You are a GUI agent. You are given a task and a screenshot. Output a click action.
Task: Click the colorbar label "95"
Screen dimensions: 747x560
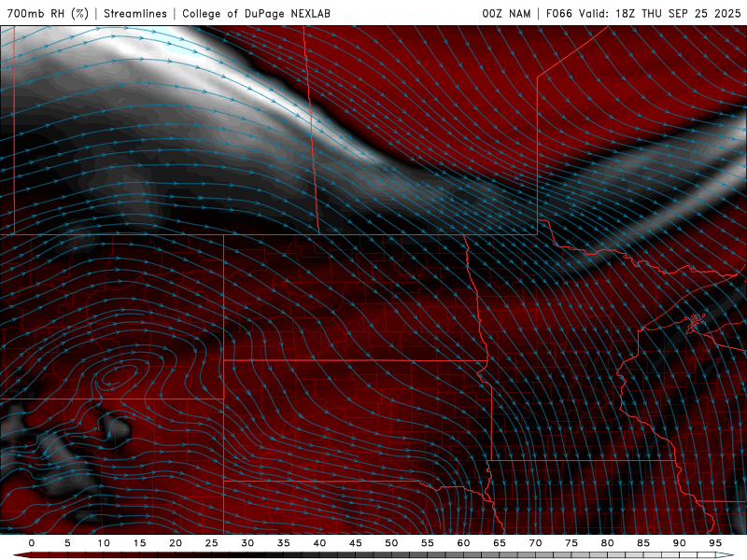(x=715, y=543)
